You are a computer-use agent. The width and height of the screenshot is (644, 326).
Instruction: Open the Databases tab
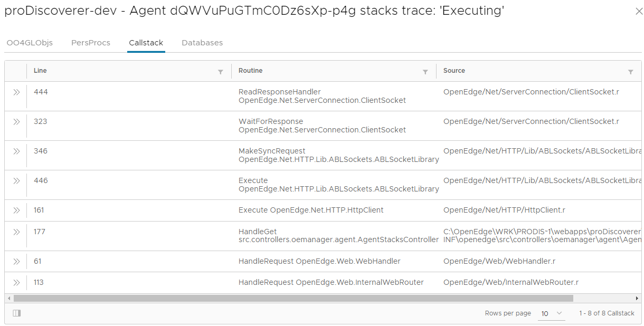[202, 43]
